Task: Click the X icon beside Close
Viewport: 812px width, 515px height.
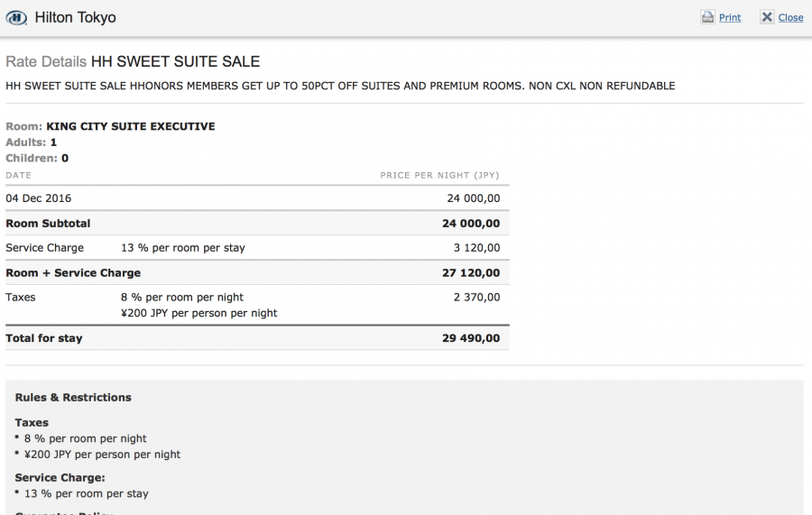Action: (x=767, y=17)
